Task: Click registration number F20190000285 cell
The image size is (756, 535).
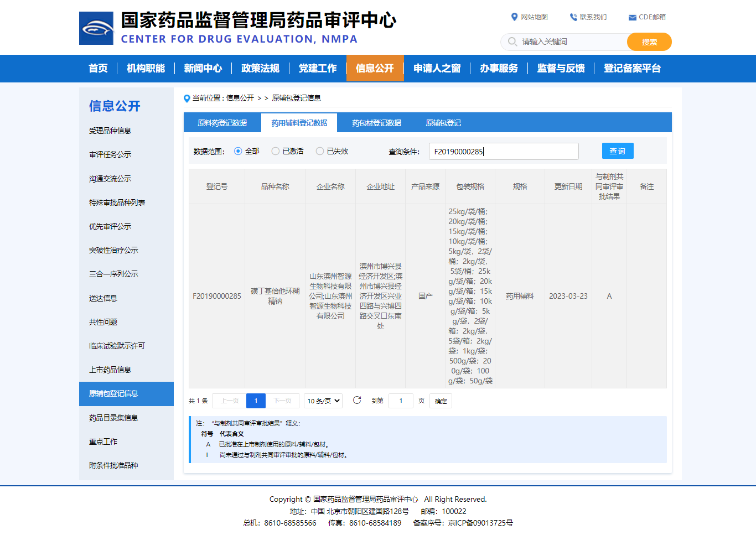Action: (x=217, y=296)
